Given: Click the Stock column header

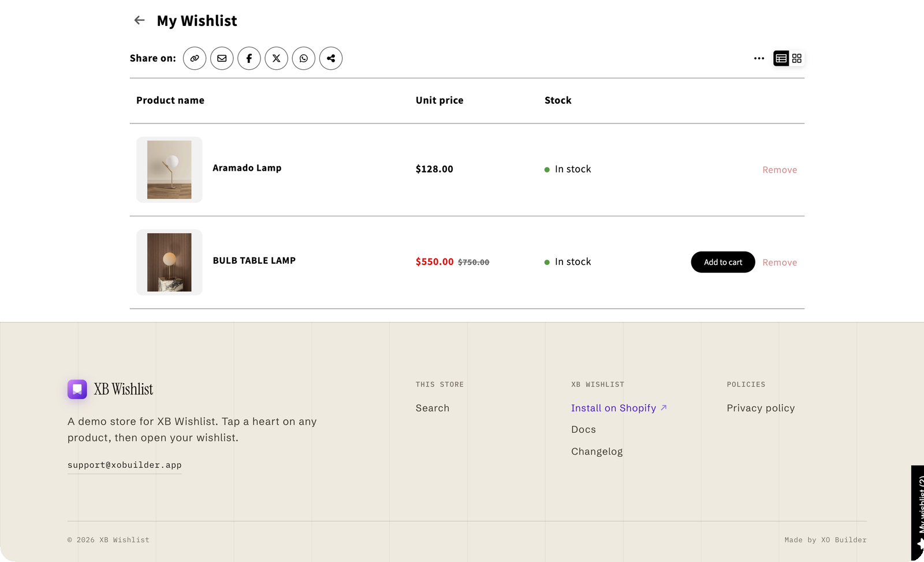Looking at the screenshot, I should [x=558, y=100].
